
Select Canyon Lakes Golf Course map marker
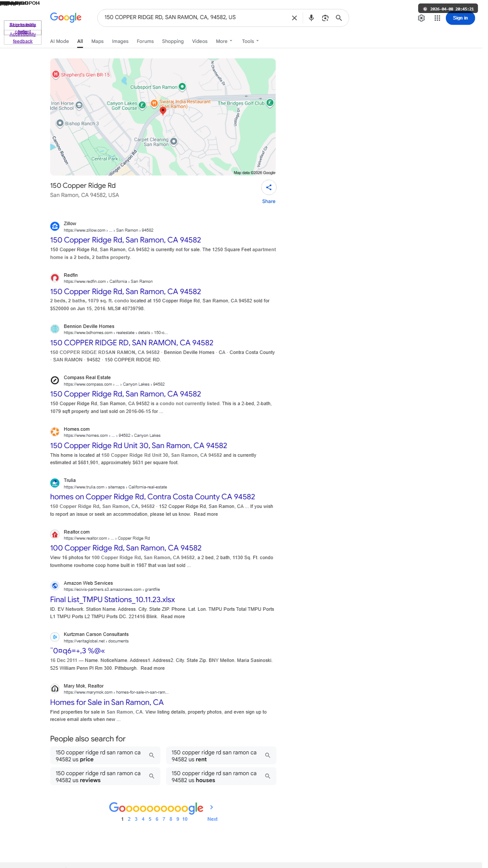(x=142, y=105)
